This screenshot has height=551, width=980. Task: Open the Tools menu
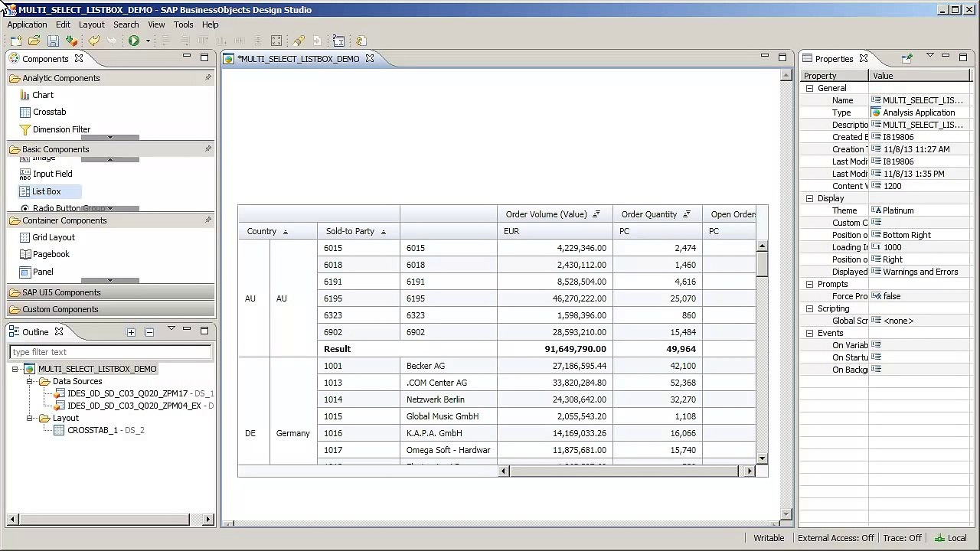(183, 24)
